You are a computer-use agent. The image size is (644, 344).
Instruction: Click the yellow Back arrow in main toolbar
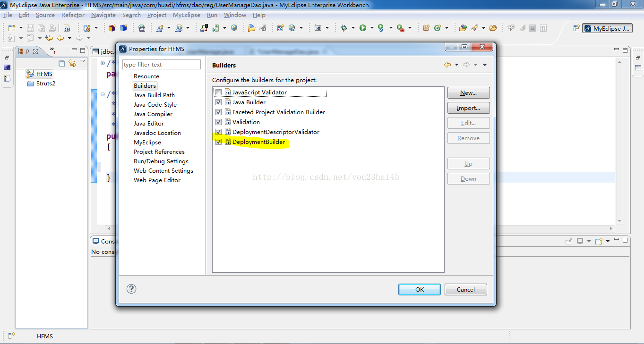(x=60, y=38)
